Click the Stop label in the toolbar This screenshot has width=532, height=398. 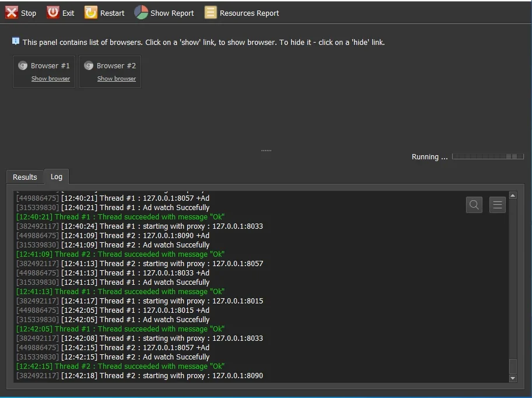[29, 13]
